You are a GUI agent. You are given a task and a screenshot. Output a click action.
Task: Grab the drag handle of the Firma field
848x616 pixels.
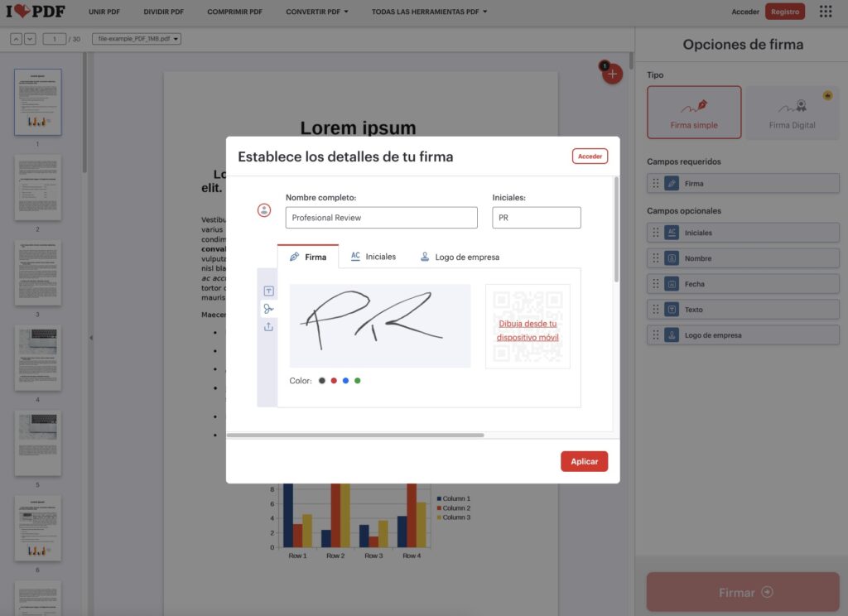click(656, 183)
